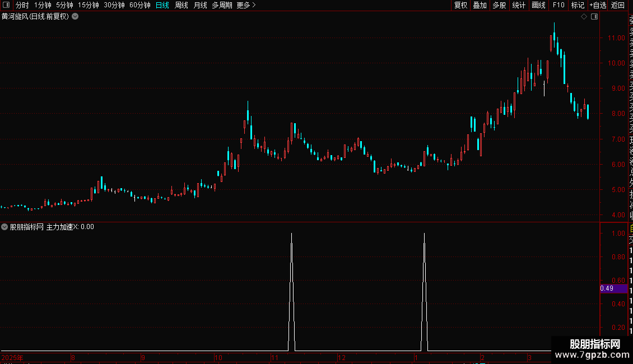Select the 60分钟 period
The height and width of the screenshot is (364, 633).
coord(139,5)
